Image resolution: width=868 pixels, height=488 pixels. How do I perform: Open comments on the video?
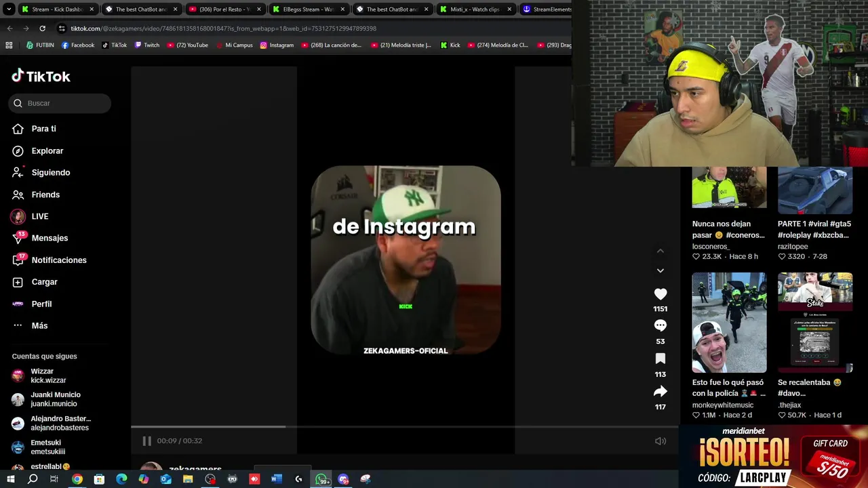[x=660, y=326]
